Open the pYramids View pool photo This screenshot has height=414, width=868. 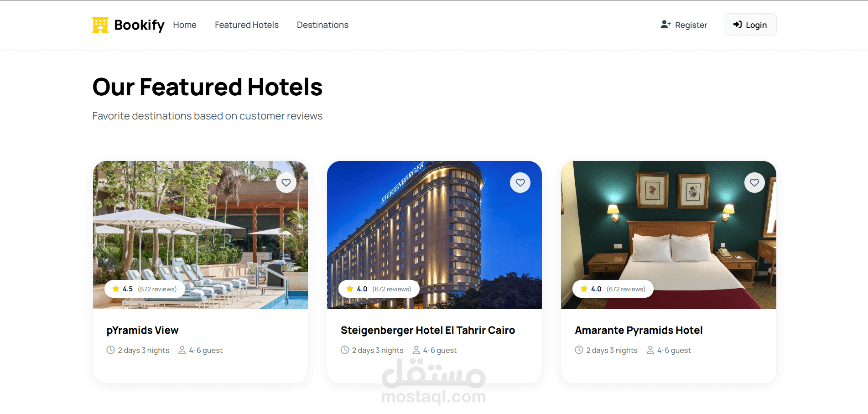[200, 235]
